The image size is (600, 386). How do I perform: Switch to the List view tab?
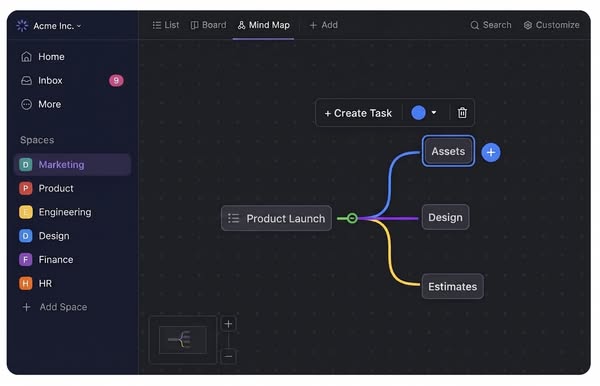pyautogui.click(x=166, y=25)
